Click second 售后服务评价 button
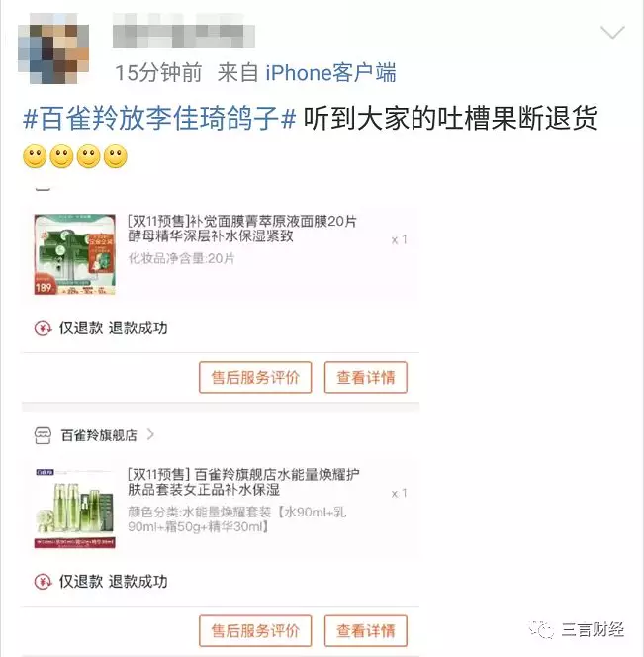The height and width of the screenshot is (657, 644). 255,631
